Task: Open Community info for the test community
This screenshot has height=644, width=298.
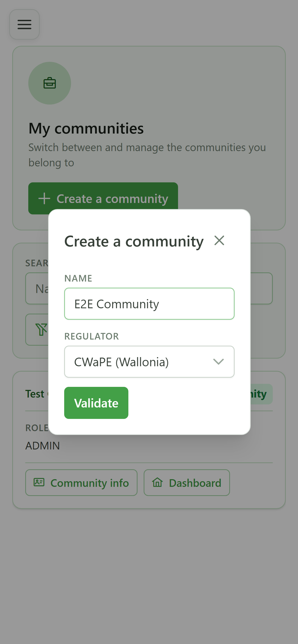Action: tap(81, 482)
